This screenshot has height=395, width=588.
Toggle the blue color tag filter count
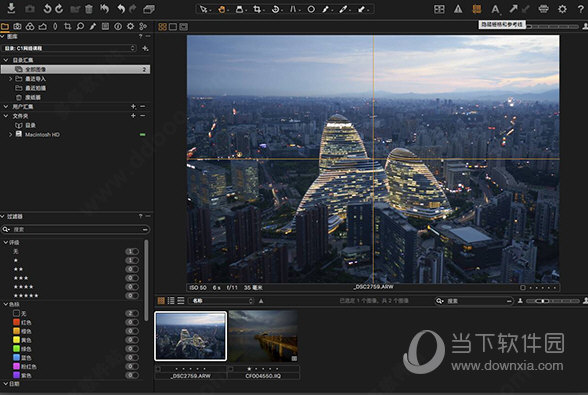point(132,357)
